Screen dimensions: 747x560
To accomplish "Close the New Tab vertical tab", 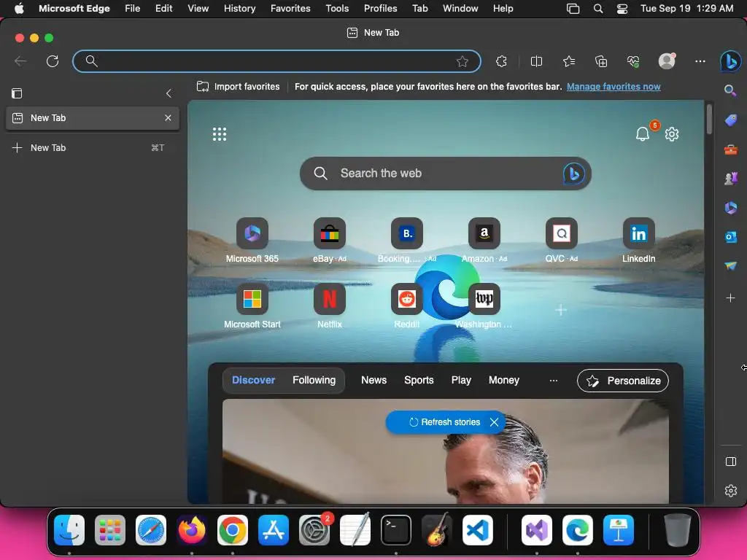I will (x=168, y=117).
